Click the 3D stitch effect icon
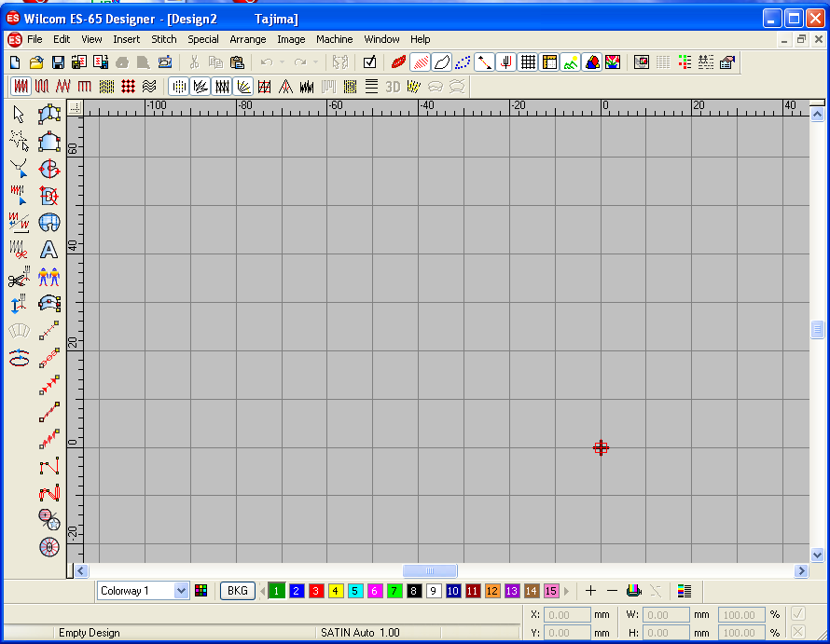 tap(393, 87)
